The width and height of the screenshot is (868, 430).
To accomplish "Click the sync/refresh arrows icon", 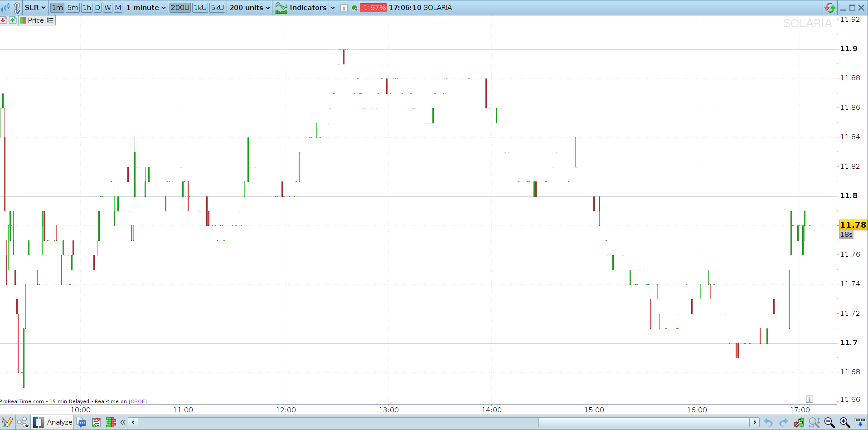I will pos(830,8).
